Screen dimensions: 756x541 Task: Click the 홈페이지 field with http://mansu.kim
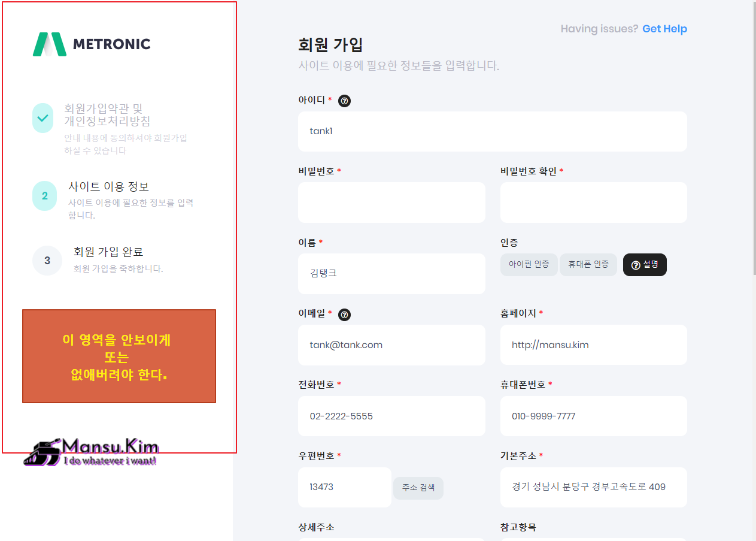tap(594, 345)
